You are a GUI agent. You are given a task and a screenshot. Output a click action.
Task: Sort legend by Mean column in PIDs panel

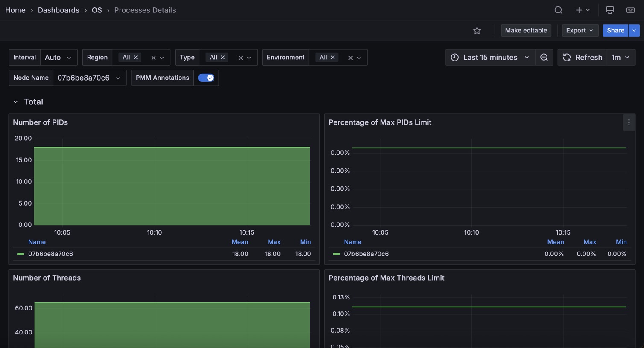point(240,242)
